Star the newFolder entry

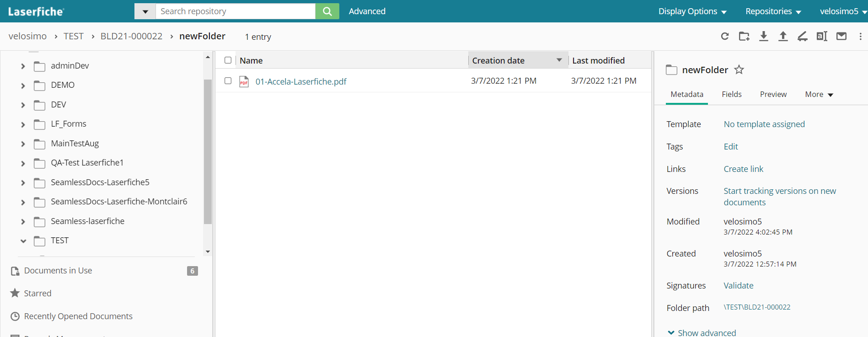click(739, 70)
